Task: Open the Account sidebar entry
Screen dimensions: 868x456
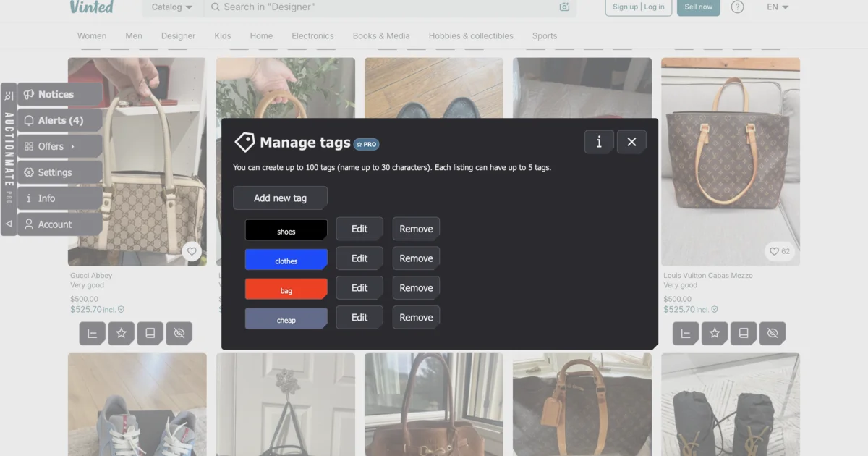Action: (x=60, y=224)
